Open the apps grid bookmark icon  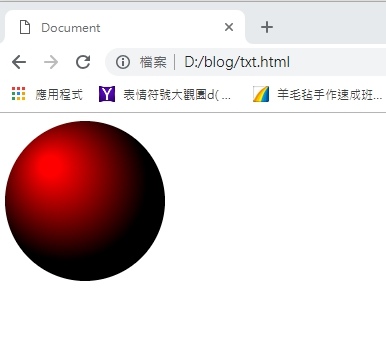coord(18,94)
